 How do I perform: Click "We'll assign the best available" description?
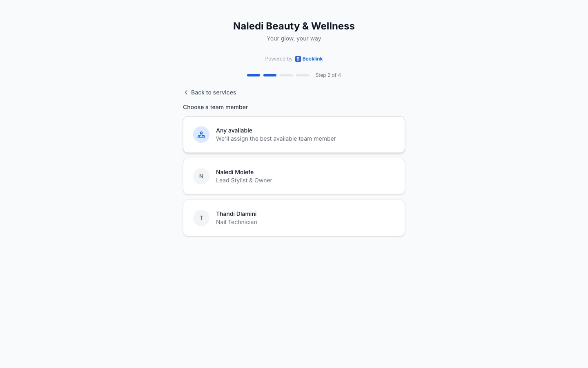tap(276, 139)
